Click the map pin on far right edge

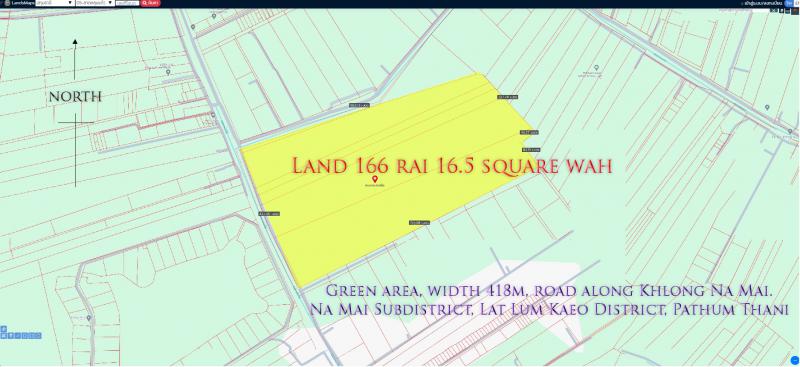pos(767,107)
